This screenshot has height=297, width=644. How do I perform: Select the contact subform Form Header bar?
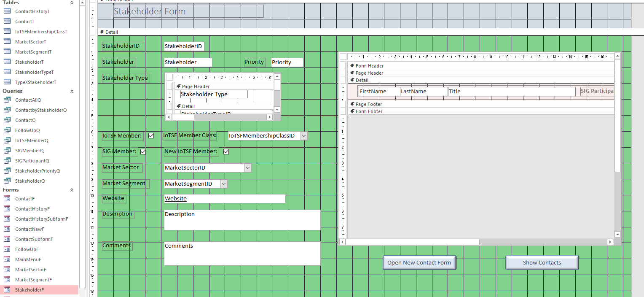(481, 66)
